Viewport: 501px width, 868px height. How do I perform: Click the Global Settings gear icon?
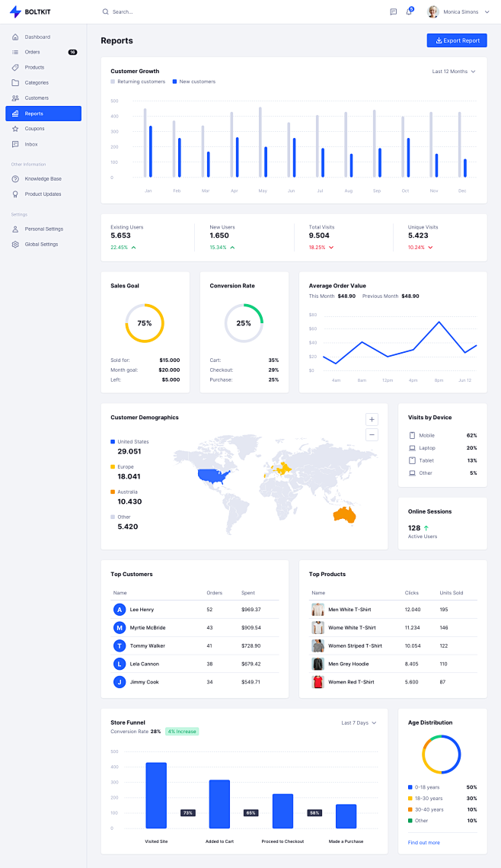(15, 244)
